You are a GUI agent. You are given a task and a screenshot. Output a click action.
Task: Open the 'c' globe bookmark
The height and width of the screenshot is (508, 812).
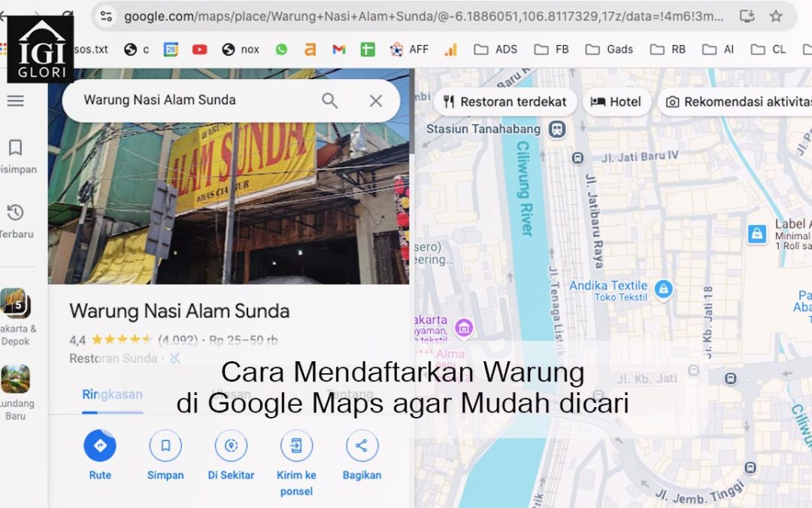point(136,49)
